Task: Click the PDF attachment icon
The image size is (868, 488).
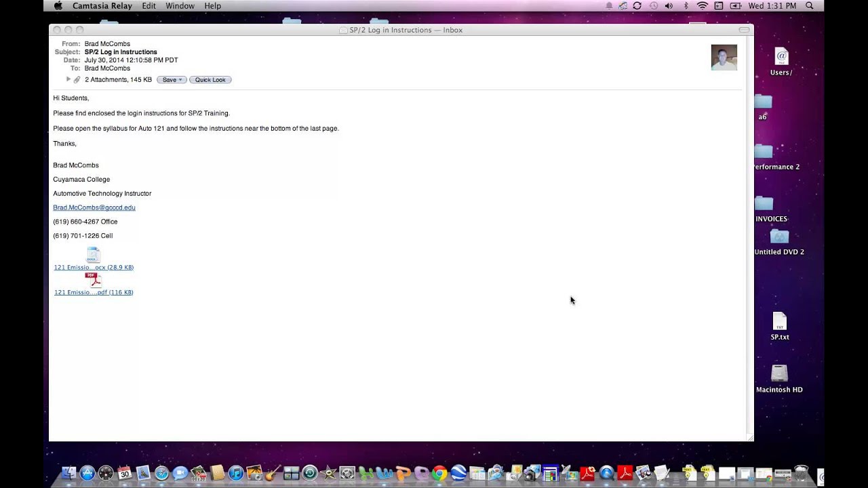Action: (x=94, y=280)
